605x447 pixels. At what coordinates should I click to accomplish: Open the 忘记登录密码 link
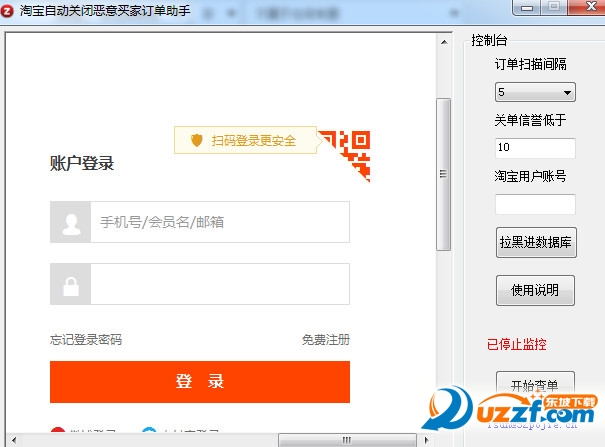(x=86, y=340)
